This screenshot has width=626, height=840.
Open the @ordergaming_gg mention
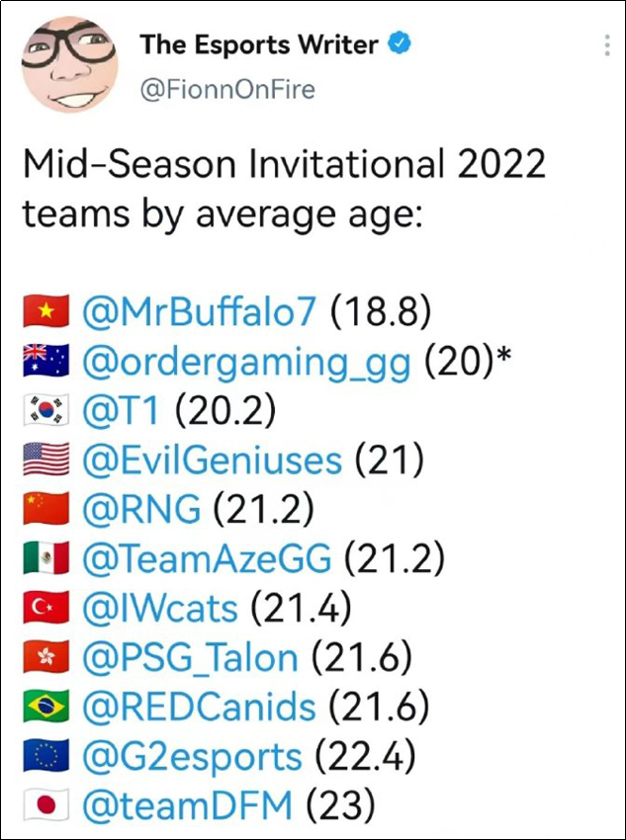[x=246, y=363]
